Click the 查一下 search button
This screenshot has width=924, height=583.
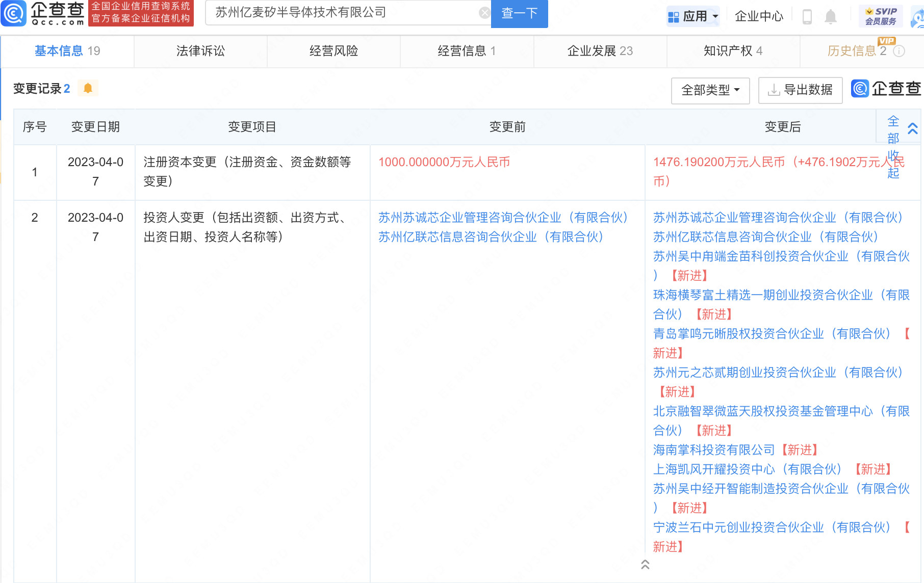(x=519, y=13)
